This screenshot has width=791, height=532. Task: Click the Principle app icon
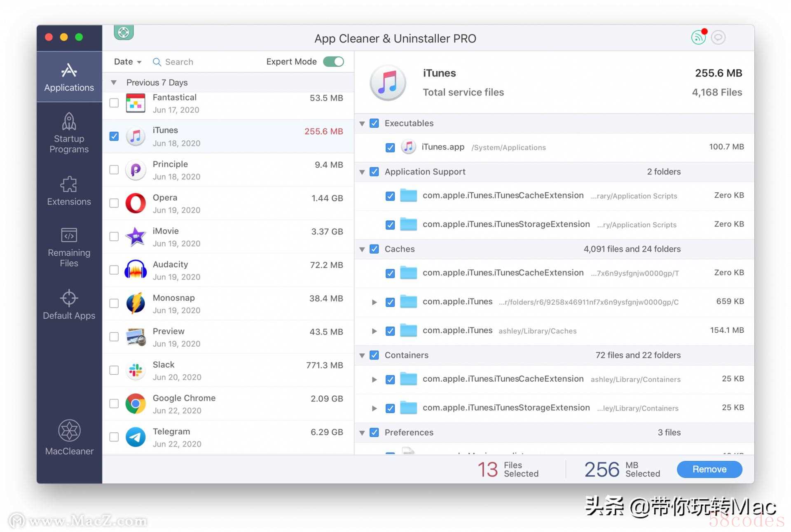pos(136,170)
